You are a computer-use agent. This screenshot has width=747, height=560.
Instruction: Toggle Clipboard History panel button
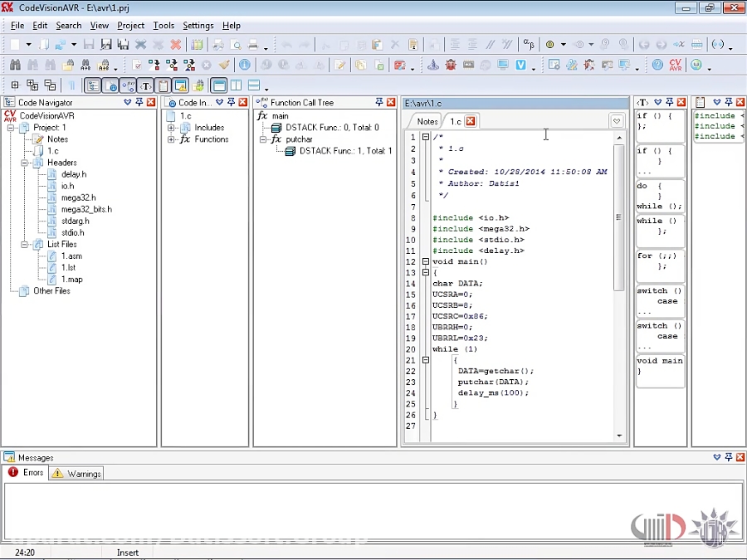click(163, 85)
